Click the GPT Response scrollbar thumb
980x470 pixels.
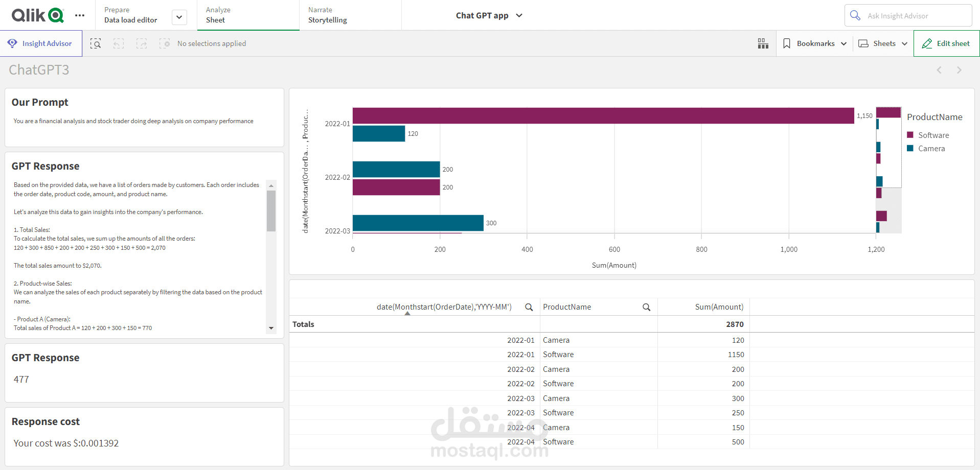(271, 211)
